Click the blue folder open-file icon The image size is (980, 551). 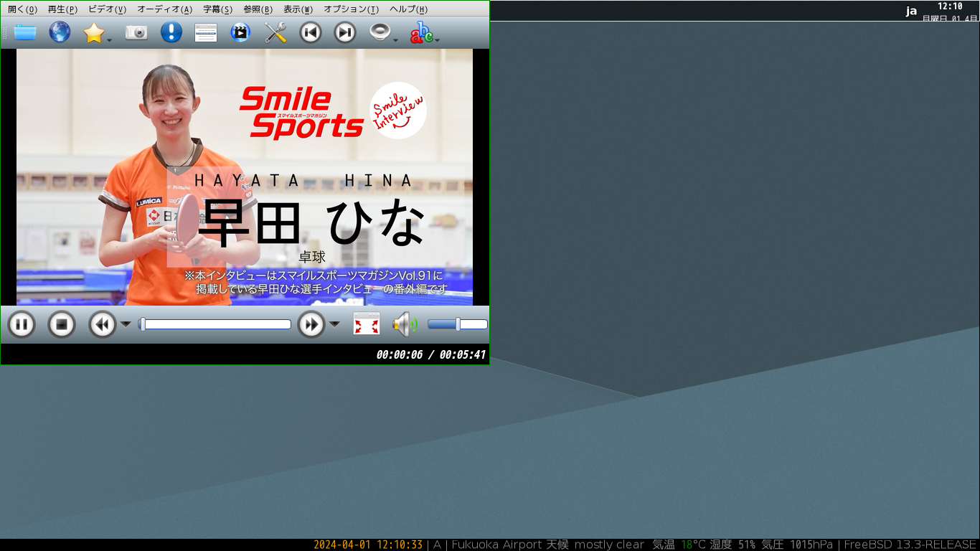(25, 32)
